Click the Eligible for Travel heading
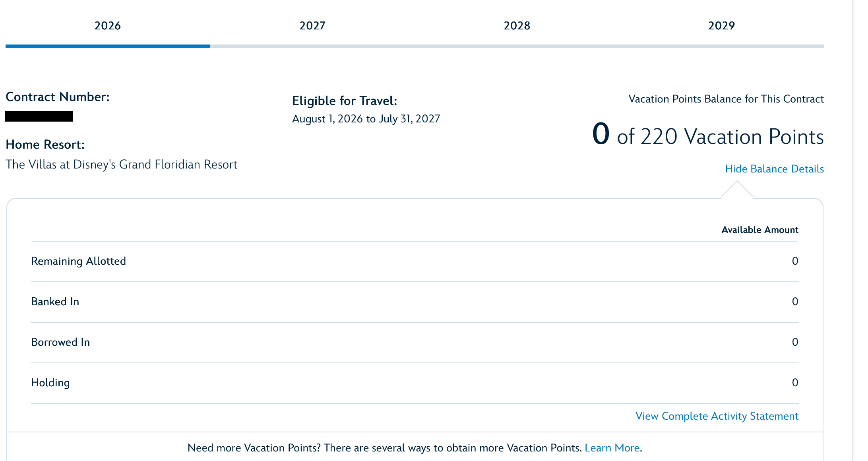 pos(345,101)
